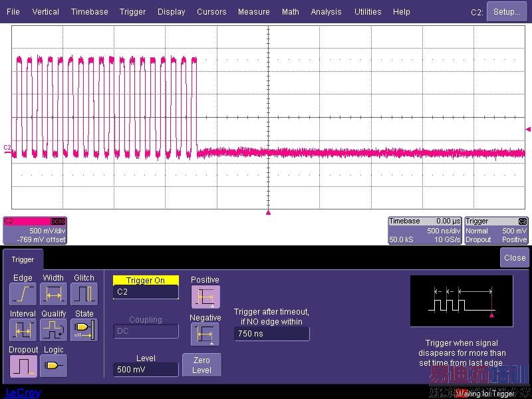Image resolution: width=532 pixels, height=399 pixels.
Task: Close the Trigger dialog panel
Action: click(514, 258)
